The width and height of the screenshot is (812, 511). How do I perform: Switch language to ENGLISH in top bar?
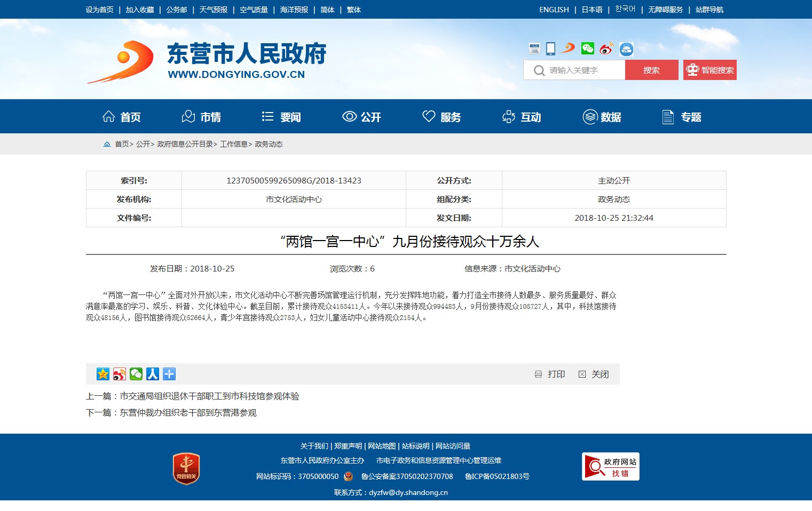click(x=554, y=10)
